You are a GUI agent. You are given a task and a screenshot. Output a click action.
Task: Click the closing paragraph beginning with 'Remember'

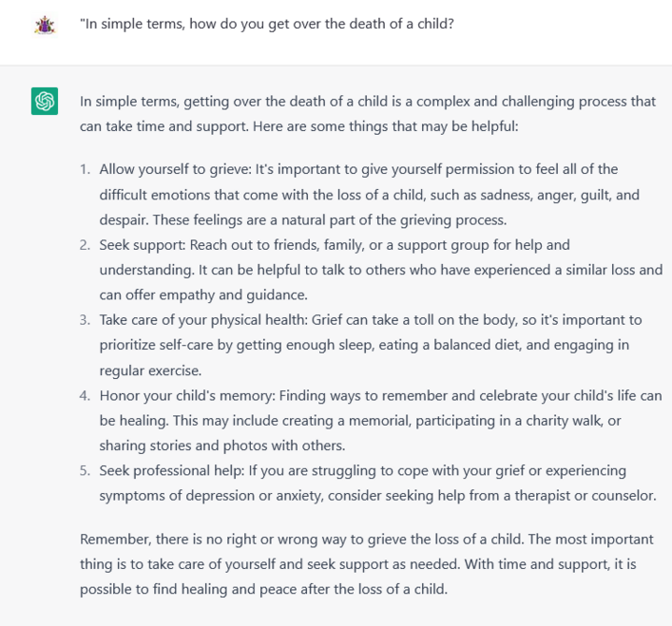367,564
